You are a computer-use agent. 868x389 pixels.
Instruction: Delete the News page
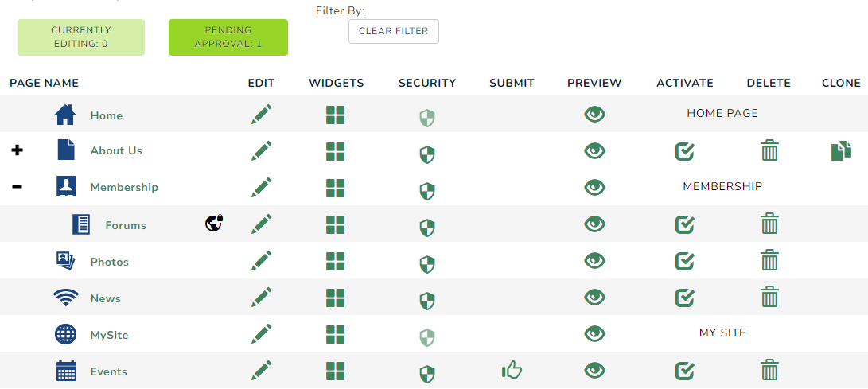769,298
